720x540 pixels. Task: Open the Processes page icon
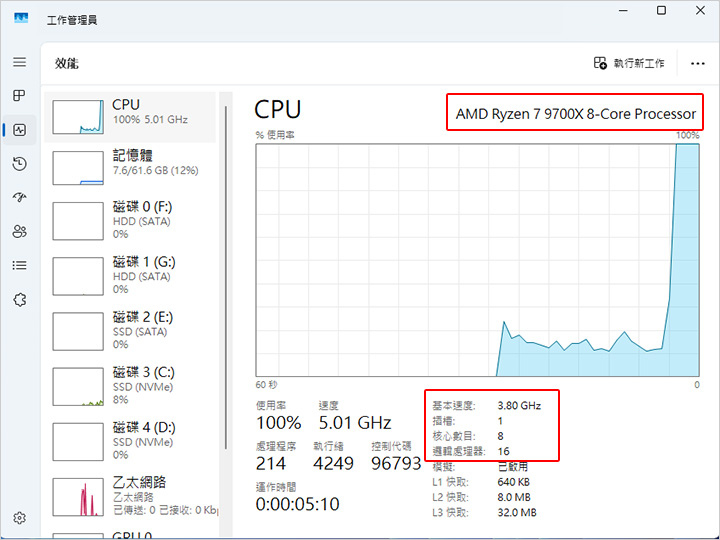click(19, 96)
